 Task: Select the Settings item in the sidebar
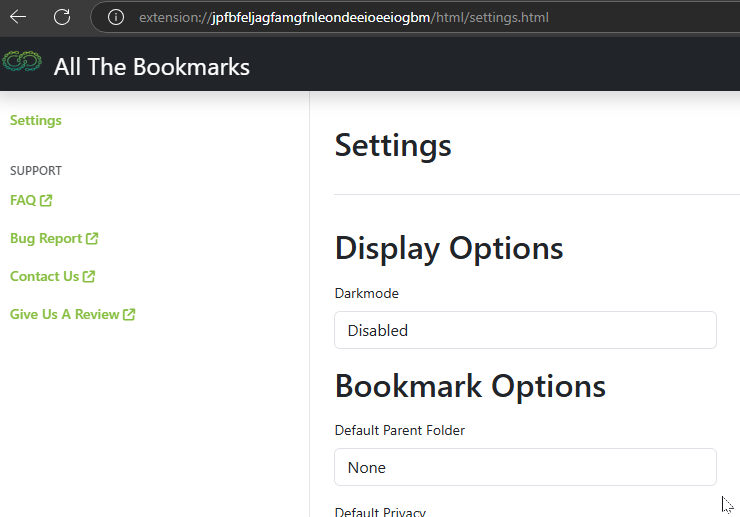point(36,120)
